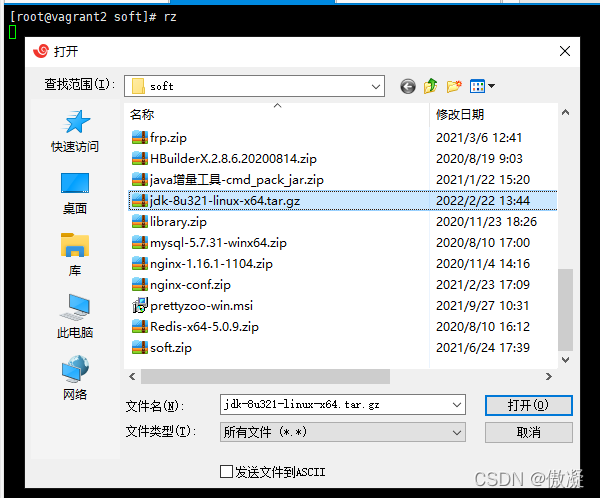600x498 pixels.
Task: Open Desktop (桌面) in sidebar
Action: click(x=75, y=194)
